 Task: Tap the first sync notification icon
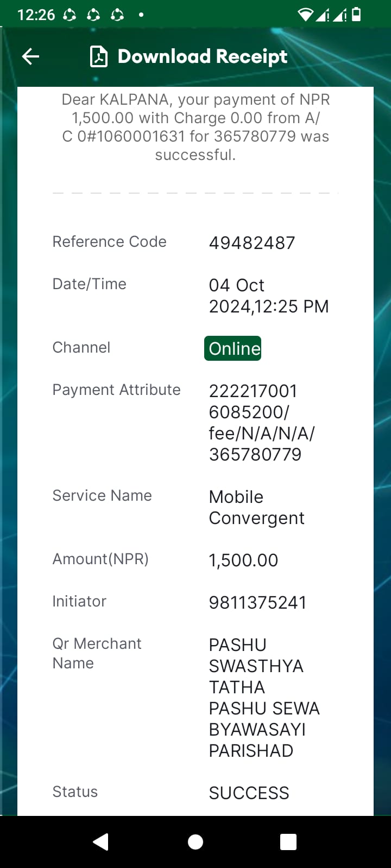click(x=70, y=15)
